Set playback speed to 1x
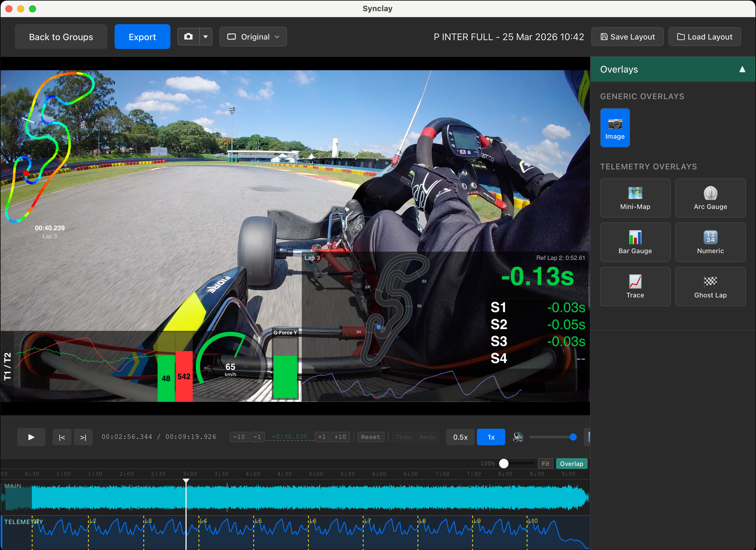This screenshot has width=756, height=550. pyautogui.click(x=491, y=437)
